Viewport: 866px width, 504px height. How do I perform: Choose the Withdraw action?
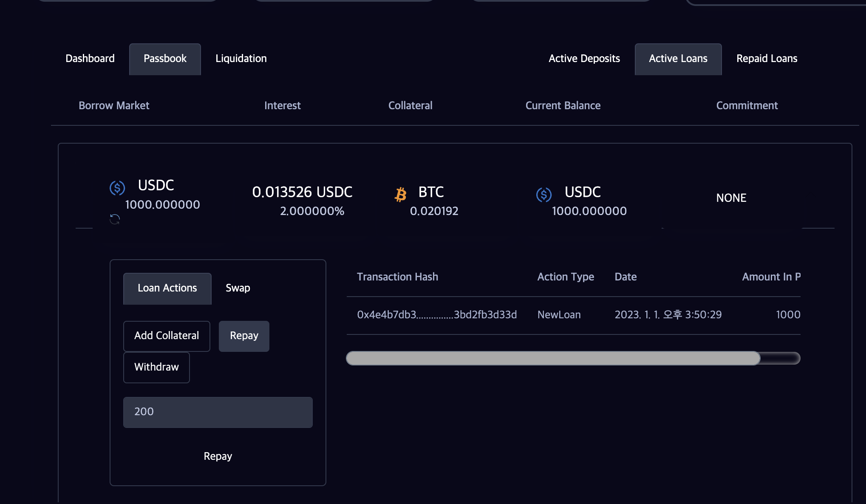156,367
